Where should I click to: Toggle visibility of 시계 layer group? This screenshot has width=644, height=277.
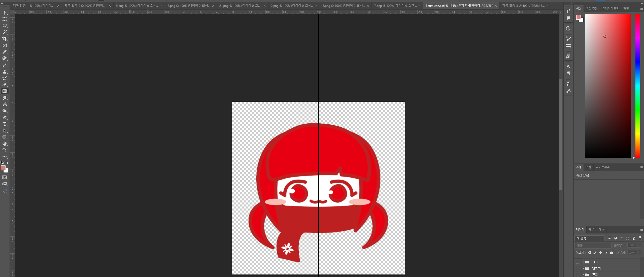pyautogui.click(x=578, y=262)
